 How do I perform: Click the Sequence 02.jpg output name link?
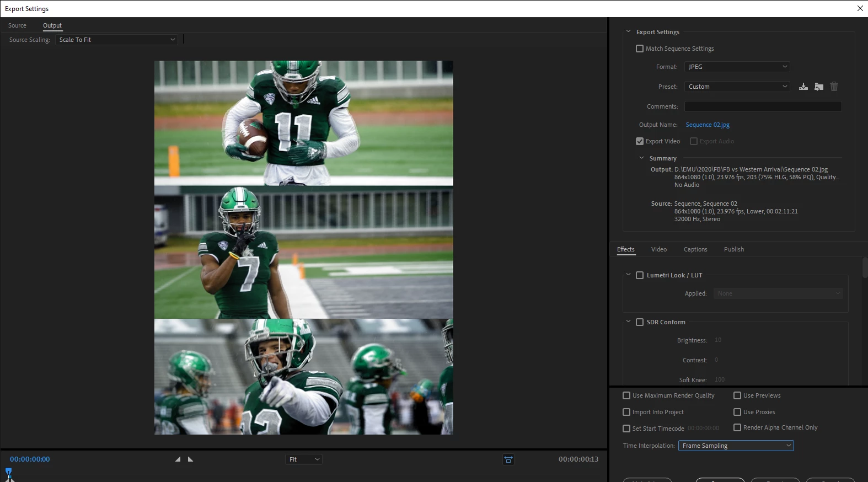[x=708, y=125]
